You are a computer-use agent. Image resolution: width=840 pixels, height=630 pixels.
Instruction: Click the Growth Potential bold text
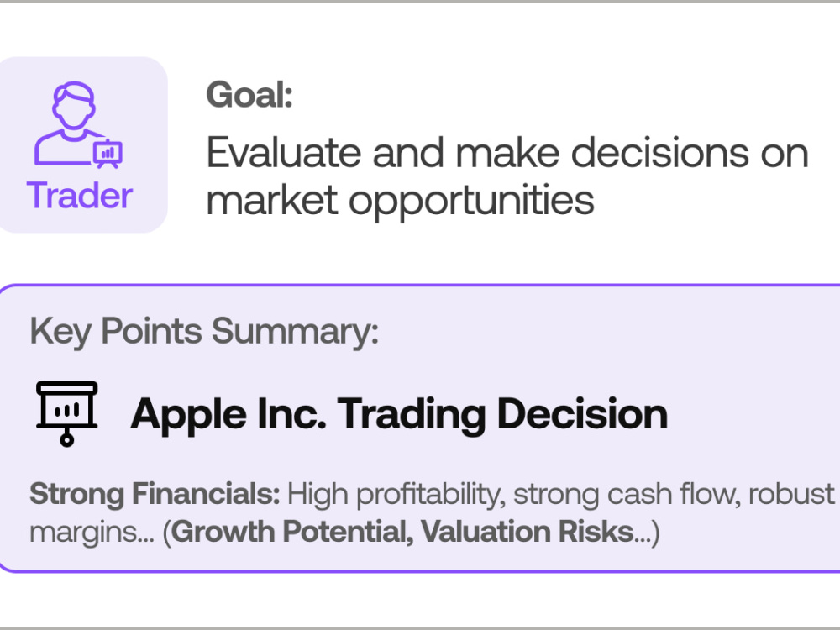pos(292,532)
